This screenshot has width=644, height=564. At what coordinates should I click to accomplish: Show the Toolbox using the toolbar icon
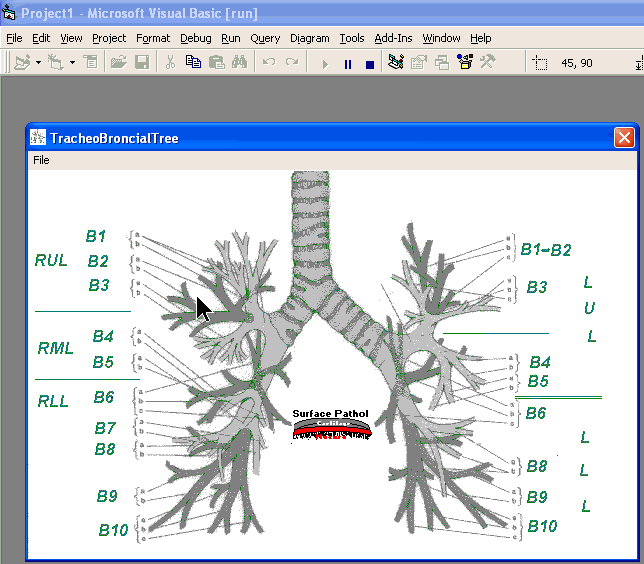488,63
